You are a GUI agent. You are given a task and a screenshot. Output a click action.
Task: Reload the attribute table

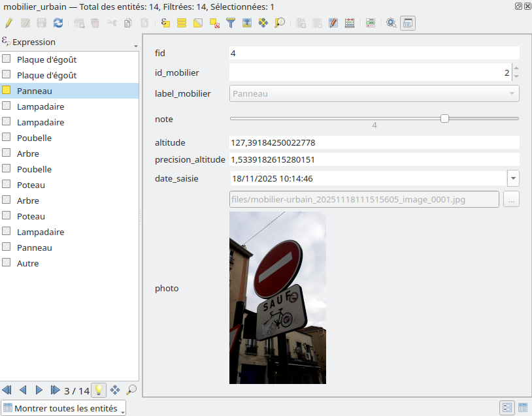click(x=58, y=23)
